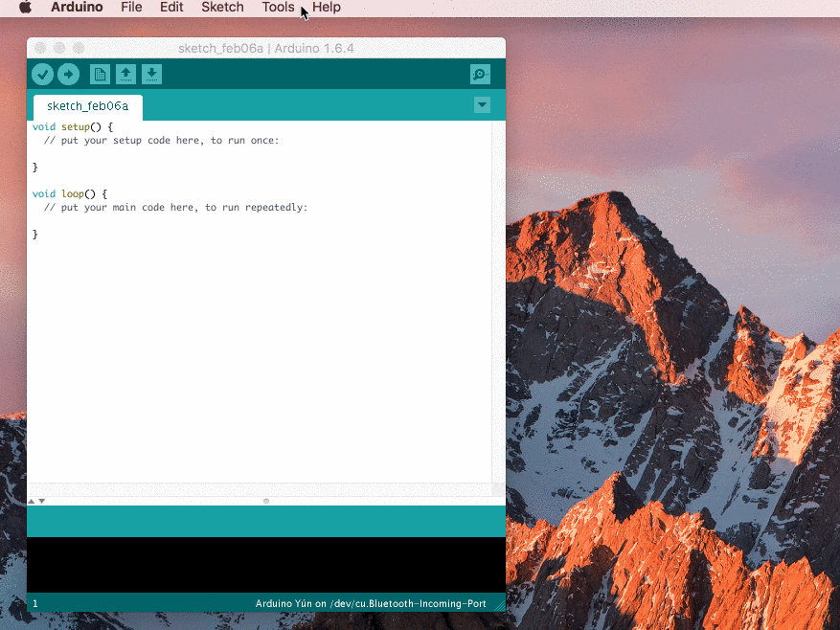Open the Tools menu
Image resolution: width=840 pixels, height=630 pixels.
point(278,8)
